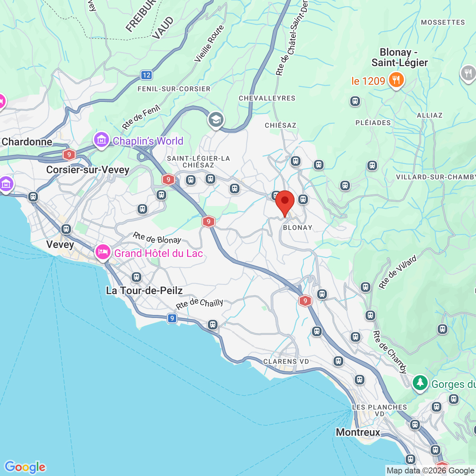Open the le 1209 restaurant marker

(x=396, y=80)
